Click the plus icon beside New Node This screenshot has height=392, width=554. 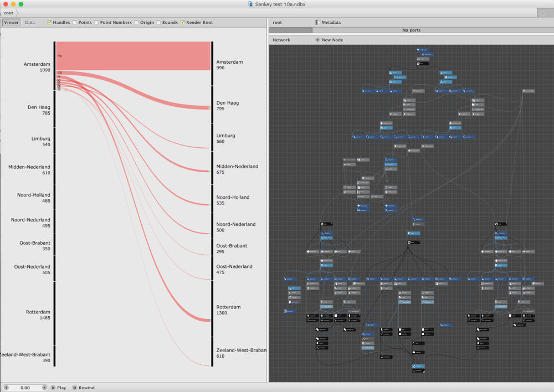click(x=317, y=40)
